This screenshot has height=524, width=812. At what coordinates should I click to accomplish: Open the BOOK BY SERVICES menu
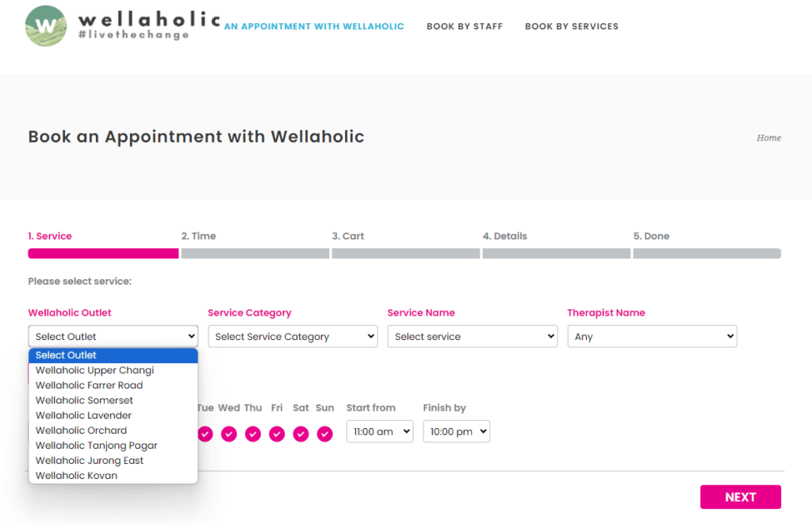pyautogui.click(x=571, y=26)
